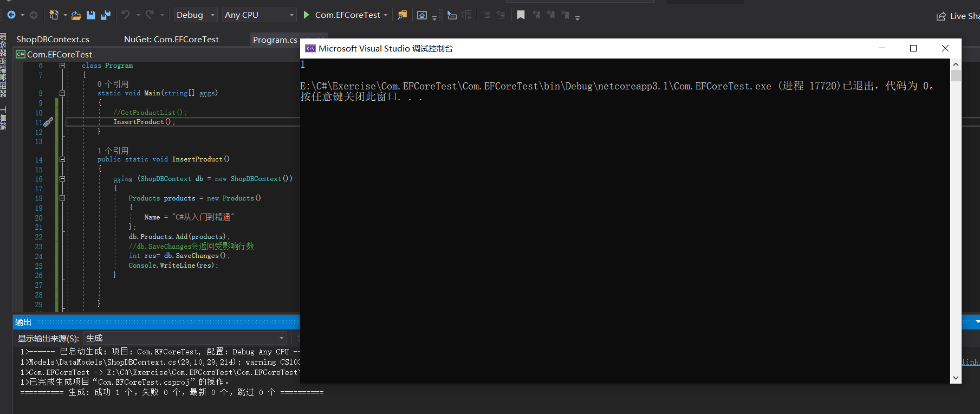Click the Find in Files icon

(402, 15)
